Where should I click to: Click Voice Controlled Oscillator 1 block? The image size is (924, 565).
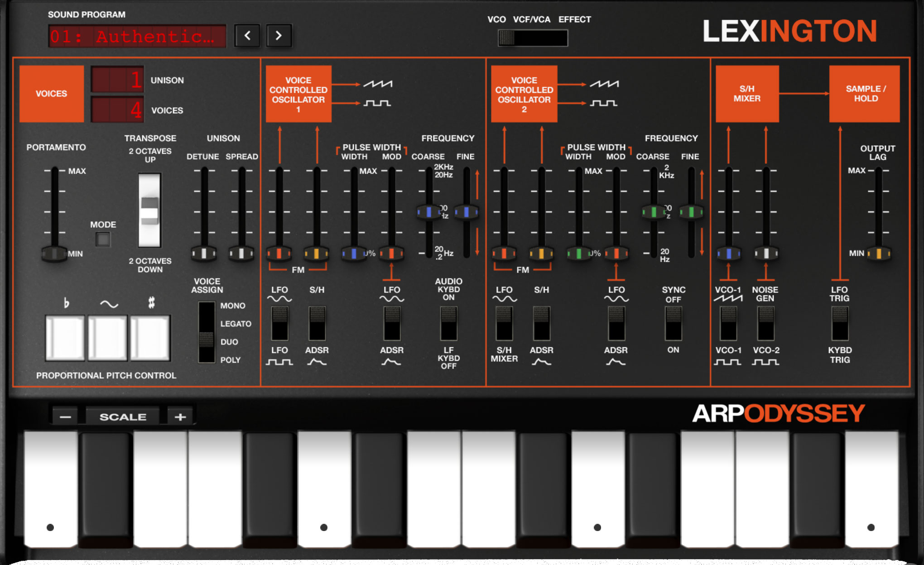[x=298, y=94]
